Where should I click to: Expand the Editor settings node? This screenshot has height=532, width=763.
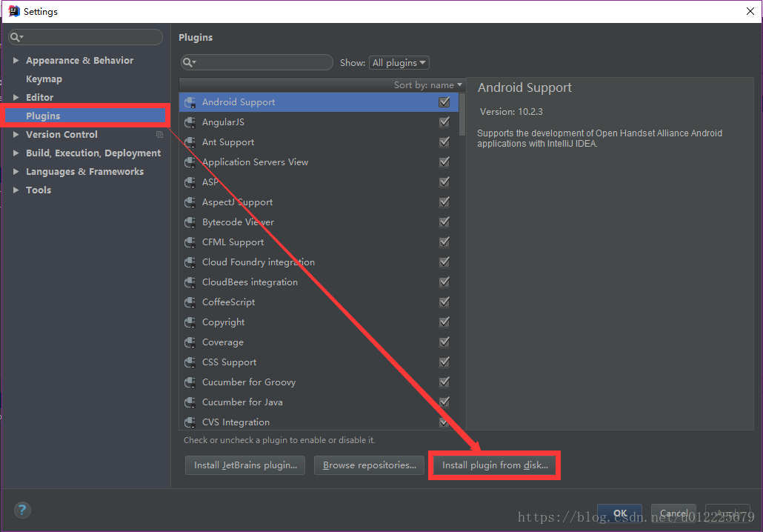click(16, 97)
